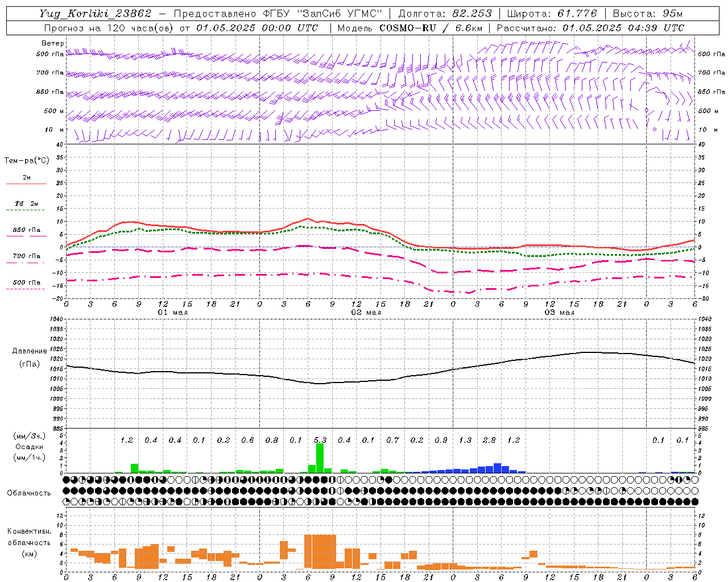Click the dashed green line sample under Td 2м
This screenshot has height=582, width=728.
[x=26, y=210]
